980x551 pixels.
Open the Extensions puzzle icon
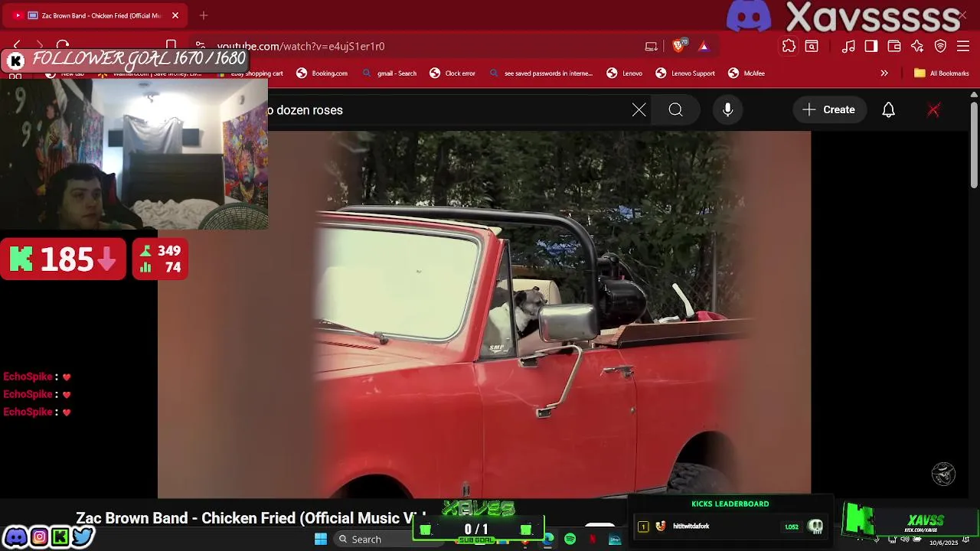click(x=789, y=46)
